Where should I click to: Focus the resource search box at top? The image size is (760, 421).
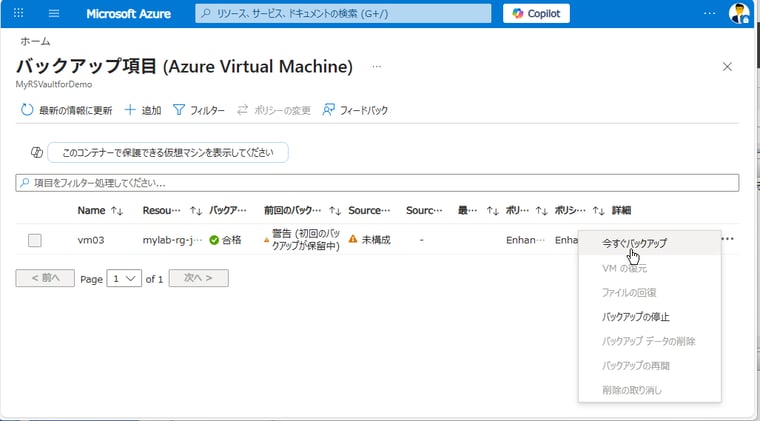[343, 14]
